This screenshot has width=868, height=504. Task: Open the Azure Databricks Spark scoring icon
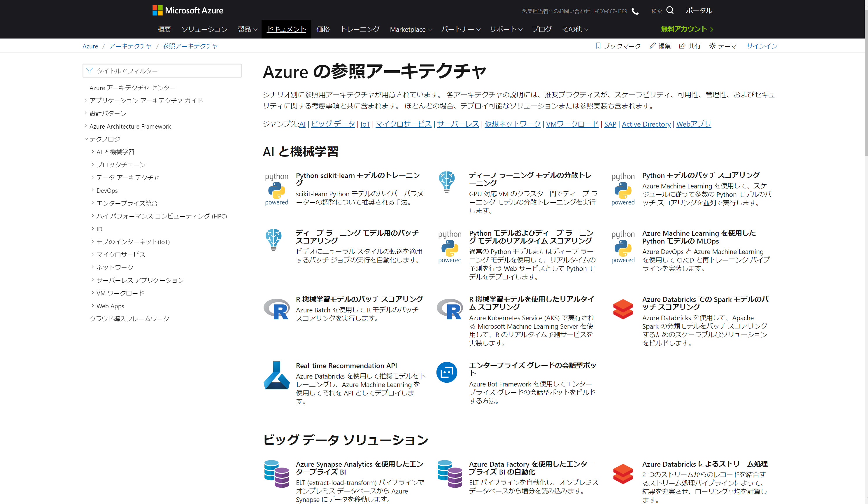(x=622, y=309)
